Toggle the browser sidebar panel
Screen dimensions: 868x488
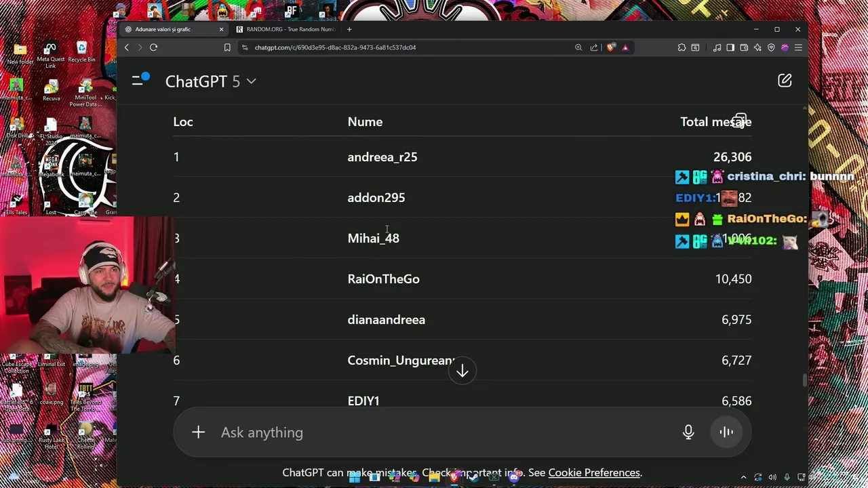[x=730, y=47]
